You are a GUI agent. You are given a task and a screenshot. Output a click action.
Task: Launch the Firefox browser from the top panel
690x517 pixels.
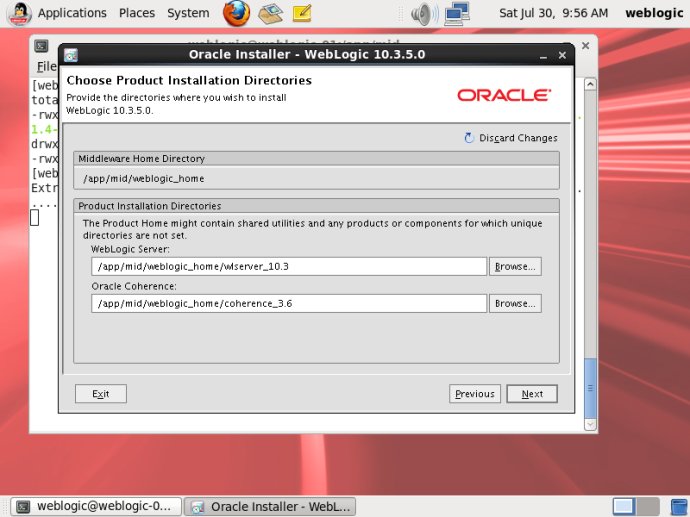[236, 13]
